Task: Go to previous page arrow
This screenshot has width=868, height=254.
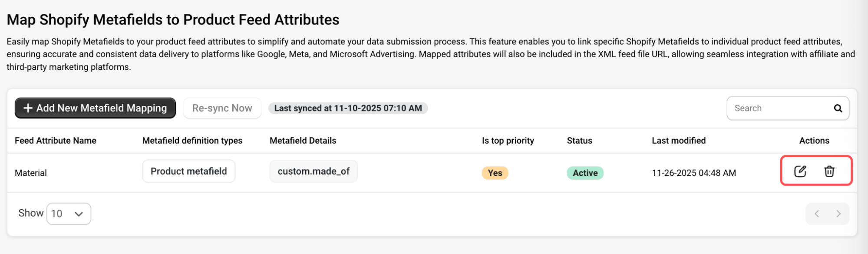Action: 817,214
